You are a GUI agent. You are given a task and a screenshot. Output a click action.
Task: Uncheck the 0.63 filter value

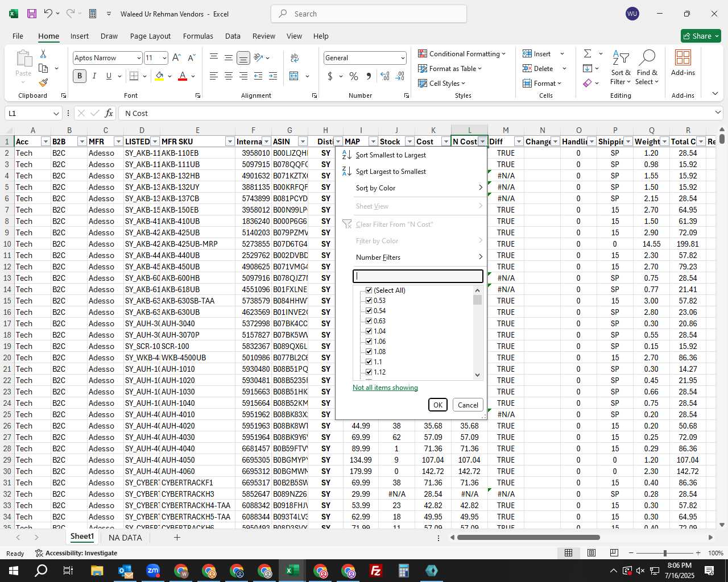pyautogui.click(x=369, y=321)
